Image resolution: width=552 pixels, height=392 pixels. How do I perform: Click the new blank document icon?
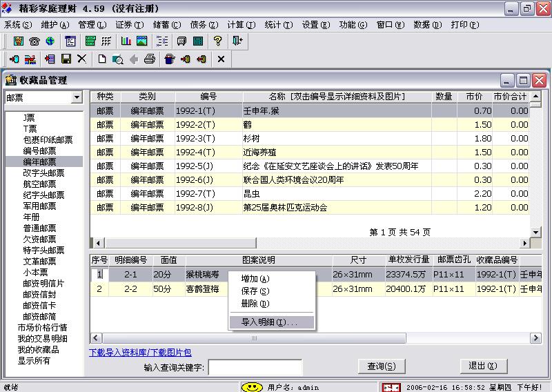pyautogui.click(x=102, y=59)
